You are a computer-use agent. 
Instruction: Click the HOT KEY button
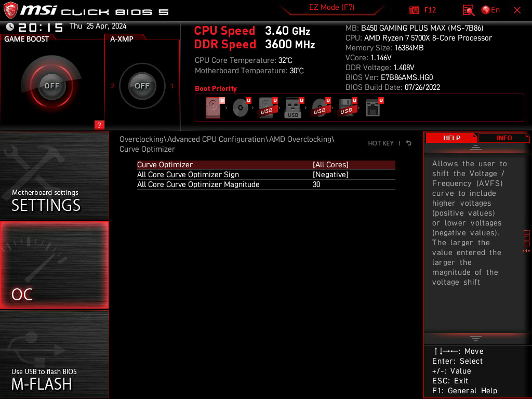click(x=381, y=143)
